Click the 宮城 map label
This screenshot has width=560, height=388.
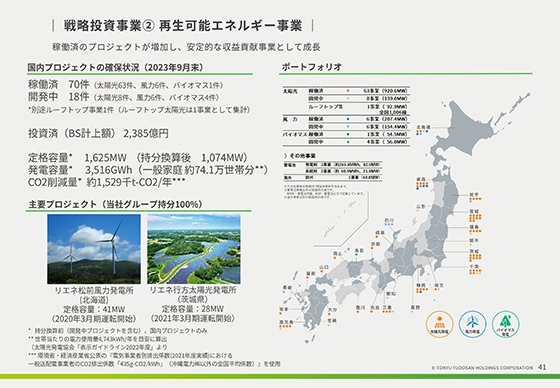pyautogui.click(x=474, y=212)
